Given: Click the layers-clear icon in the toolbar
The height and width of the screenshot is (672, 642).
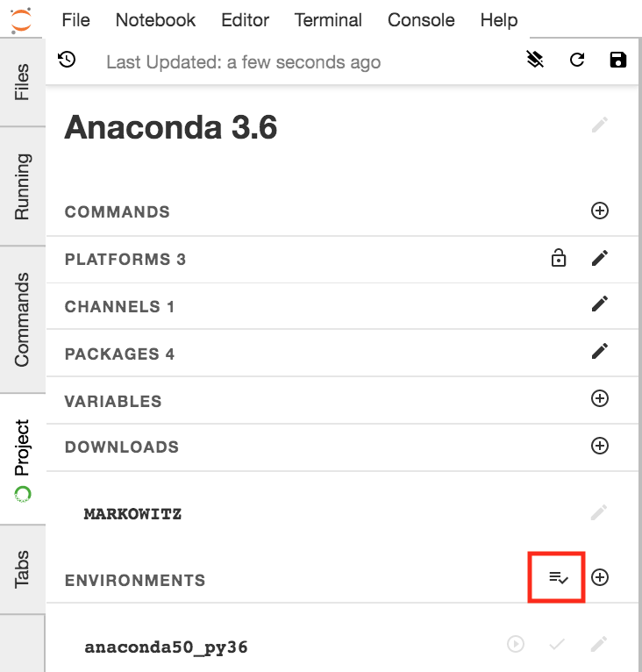Looking at the screenshot, I should tap(535, 60).
